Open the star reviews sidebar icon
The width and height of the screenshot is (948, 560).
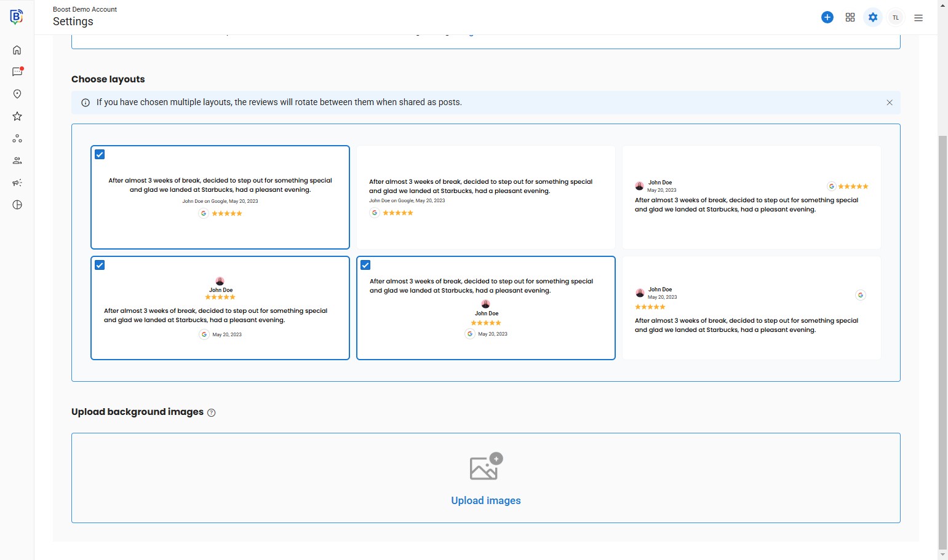click(17, 116)
